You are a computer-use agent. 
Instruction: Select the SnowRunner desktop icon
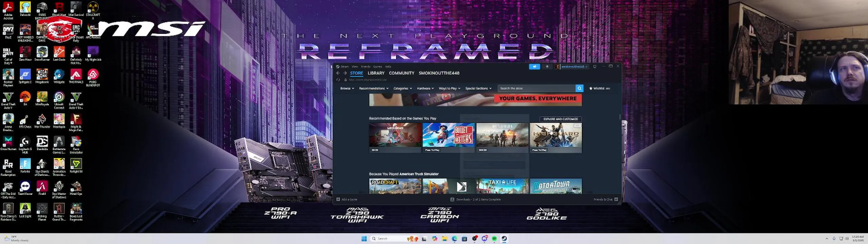click(x=42, y=54)
